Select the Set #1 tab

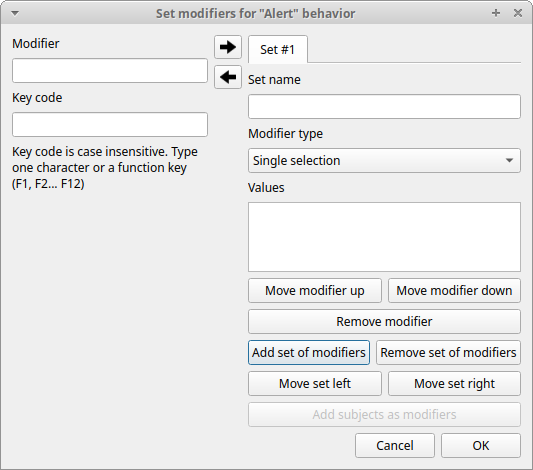pos(278,50)
